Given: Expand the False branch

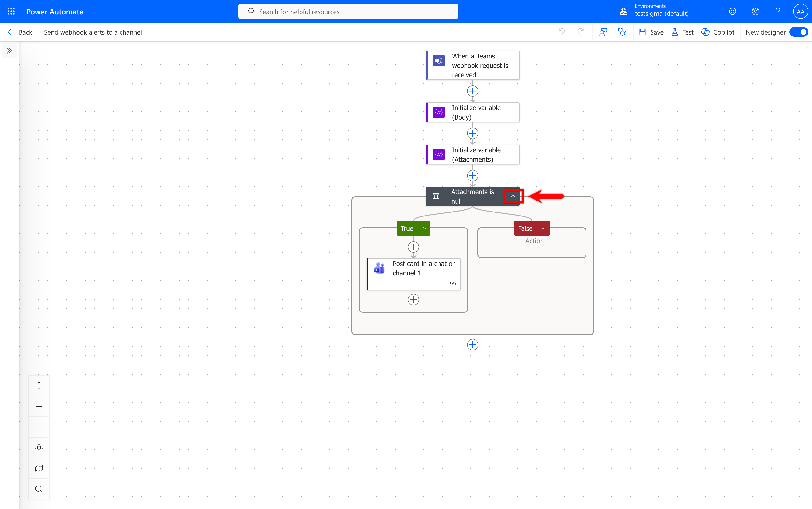Looking at the screenshot, I should coord(543,228).
